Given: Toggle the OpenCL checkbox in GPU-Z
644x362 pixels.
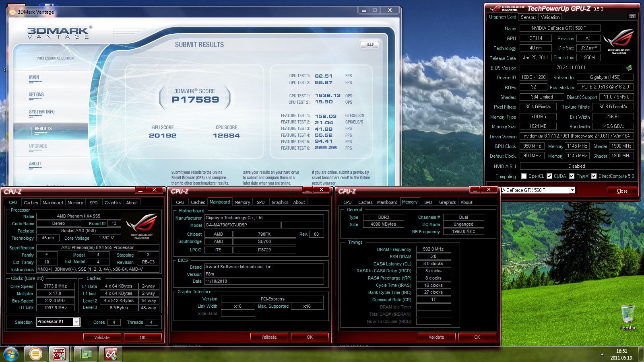Looking at the screenshot, I should pyautogui.click(x=524, y=176).
